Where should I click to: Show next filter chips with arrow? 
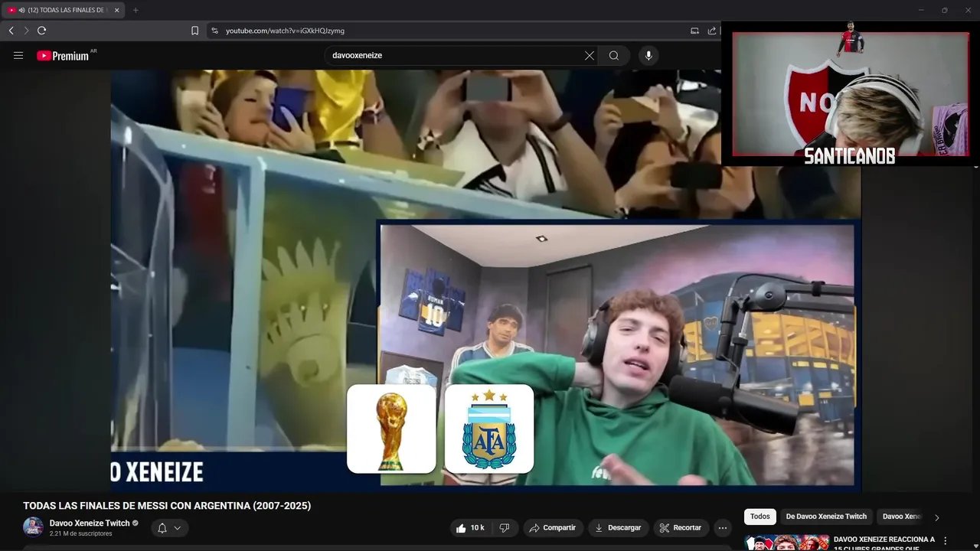pos(936,517)
